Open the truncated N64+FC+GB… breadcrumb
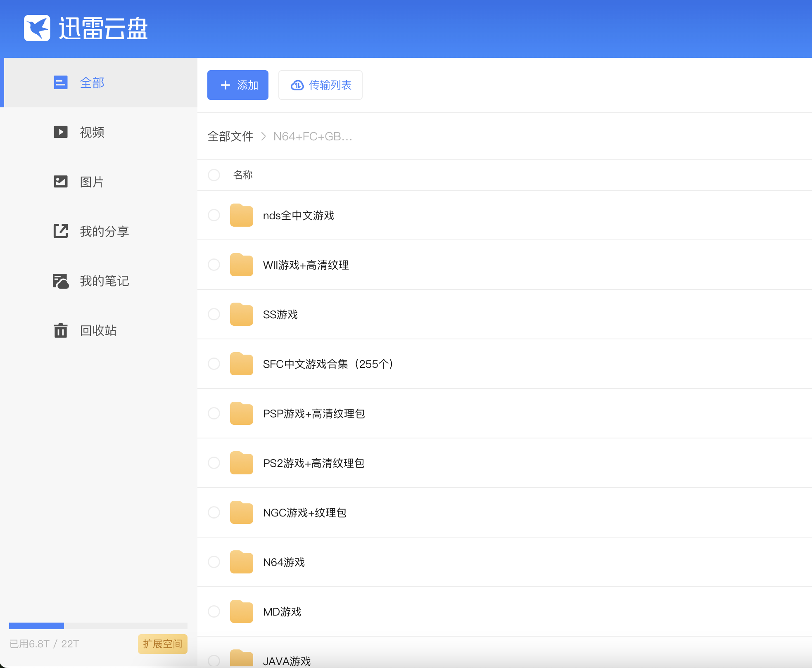This screenshot has width=812, height=668. (313, 136)
